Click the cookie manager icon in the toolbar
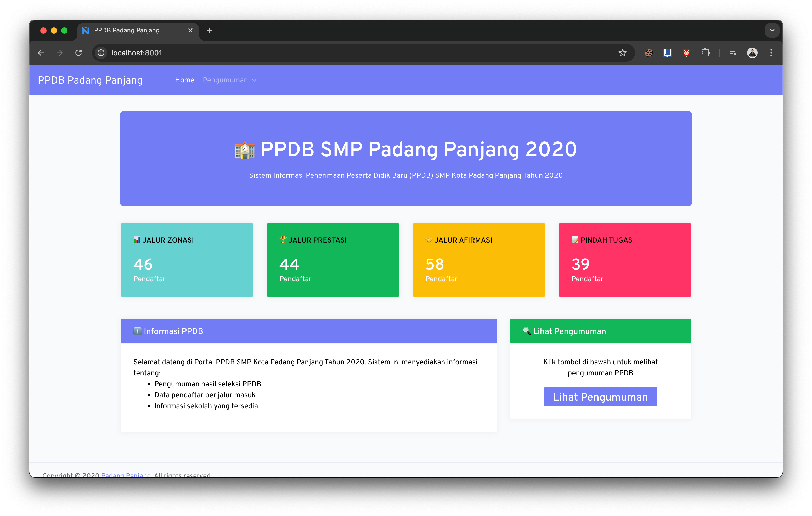 click(x=648, y=53)
